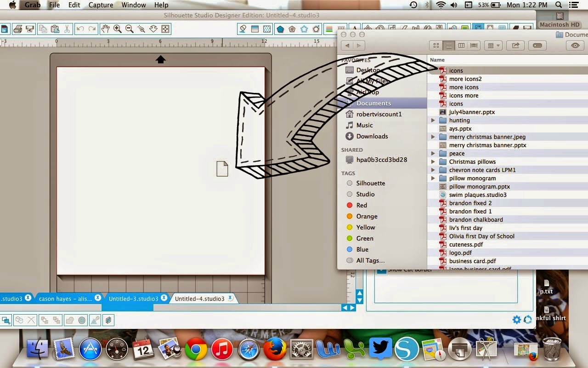Expand the chevron note cards LPM1 folder
588x368 pixels.
click(433, 170)
